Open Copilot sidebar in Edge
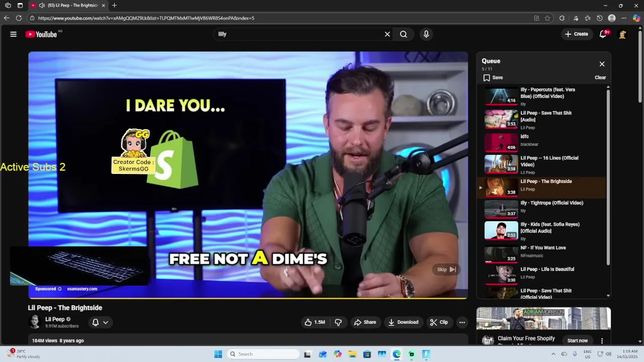This screenshot has height=362, width=644. pos(636,18)
